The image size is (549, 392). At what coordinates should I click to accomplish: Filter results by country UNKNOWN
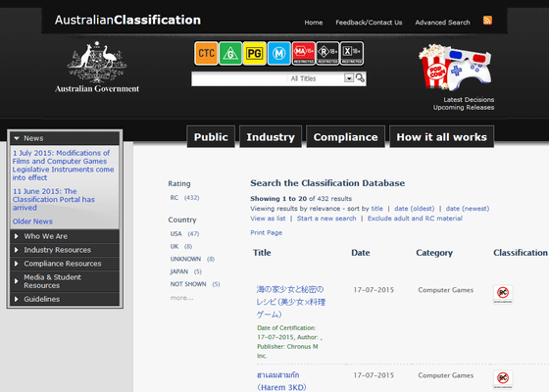click(x=192, y=259)
